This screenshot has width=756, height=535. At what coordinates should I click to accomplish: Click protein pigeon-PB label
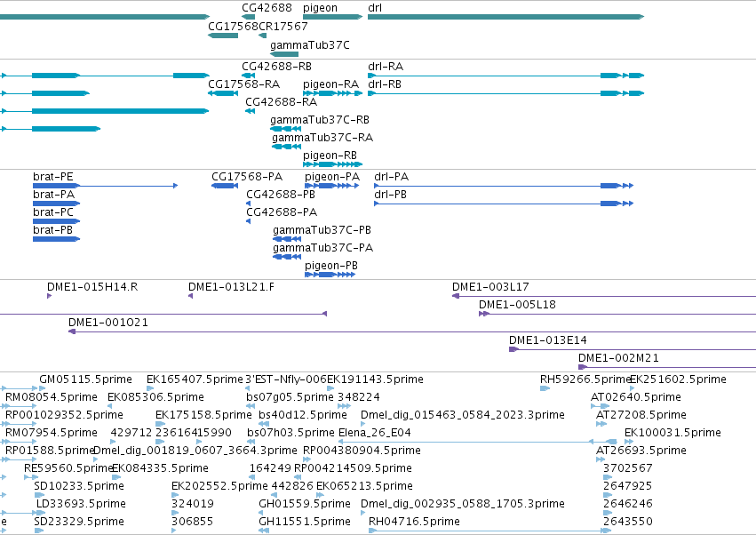(331, 266)
